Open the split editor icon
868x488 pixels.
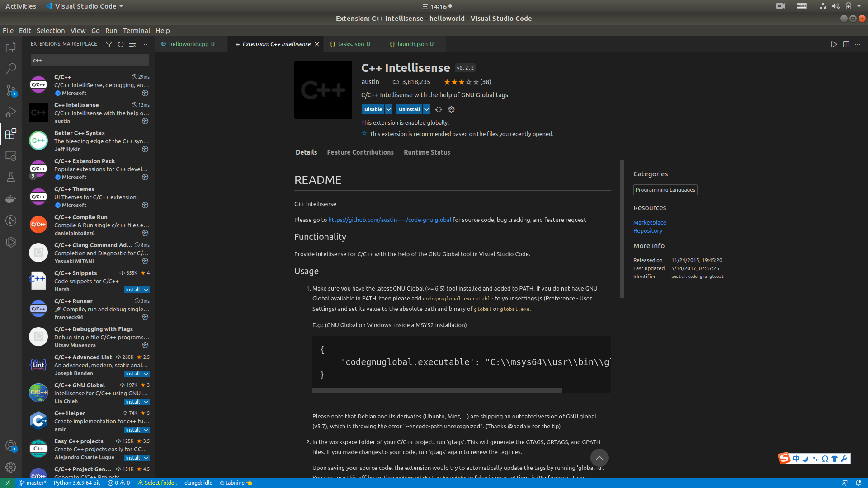846,44
